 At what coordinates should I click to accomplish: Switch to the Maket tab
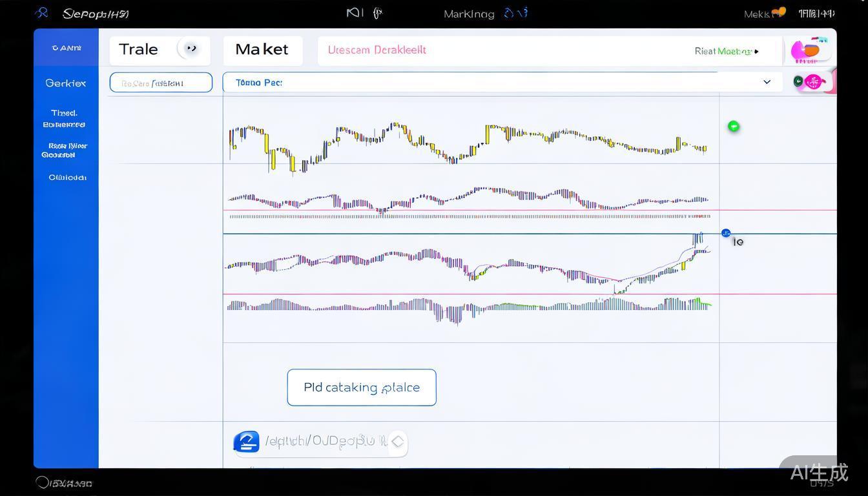coord(262,49)
